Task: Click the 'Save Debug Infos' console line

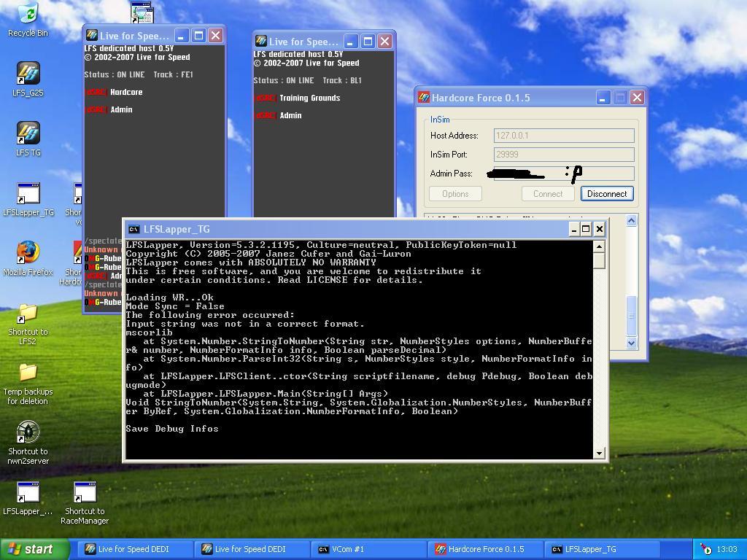Action: (x=172, y=429)
